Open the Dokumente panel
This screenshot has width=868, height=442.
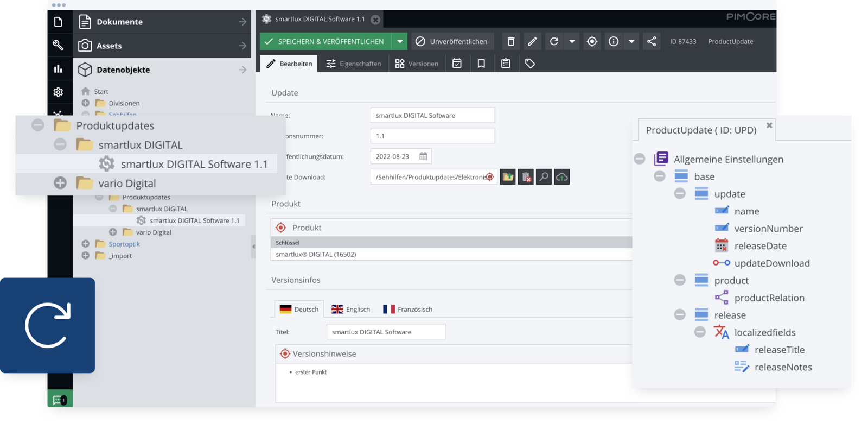point(162,22)
